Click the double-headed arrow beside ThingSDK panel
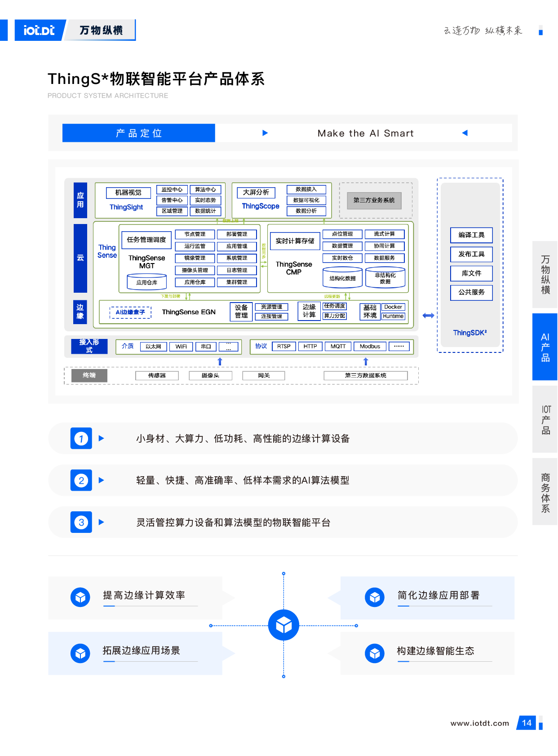The width and height of the screenshot is (558, 756). [x=429, y=316]
